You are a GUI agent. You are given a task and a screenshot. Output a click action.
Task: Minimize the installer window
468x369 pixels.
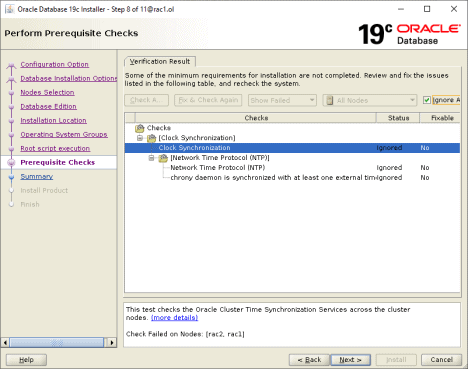click(401, 9)
